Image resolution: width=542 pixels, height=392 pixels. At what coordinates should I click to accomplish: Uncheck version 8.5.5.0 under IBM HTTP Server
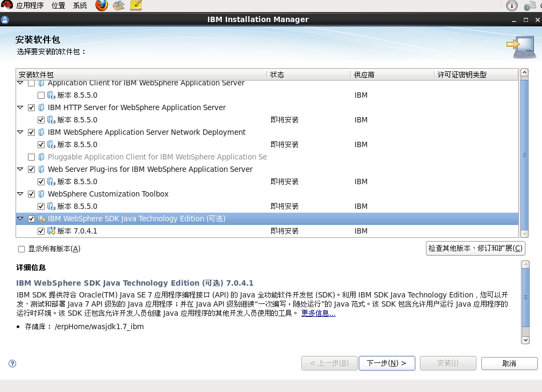(41, 120)
